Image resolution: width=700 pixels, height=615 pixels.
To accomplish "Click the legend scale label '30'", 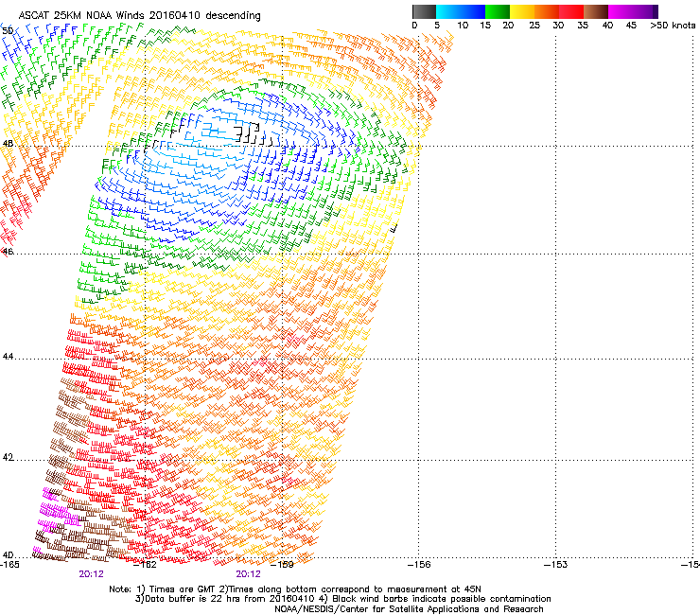I will [558, 26].
